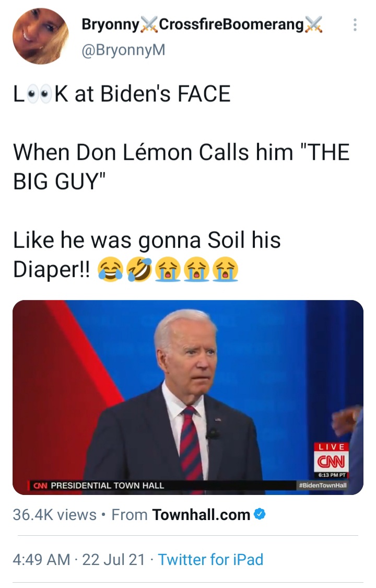
Task: Click the crossed swords emoji after CrossfireBoomerang
Action: 313,25
